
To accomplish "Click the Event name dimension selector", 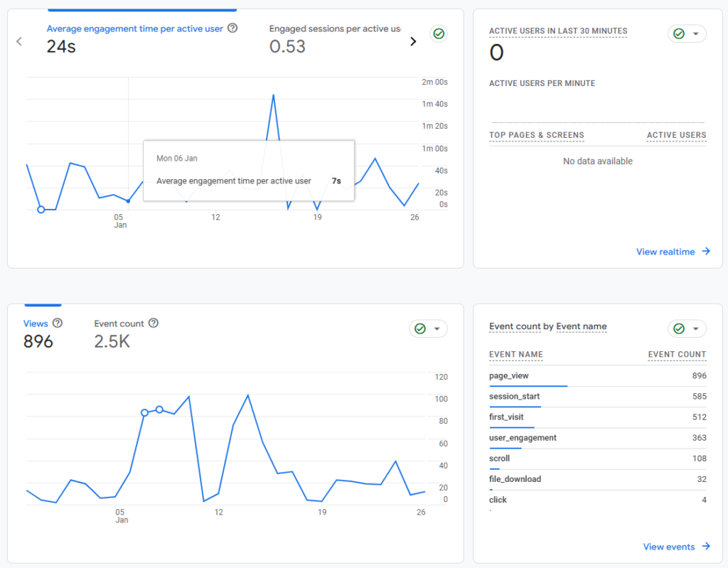I will tap(581, 326).
